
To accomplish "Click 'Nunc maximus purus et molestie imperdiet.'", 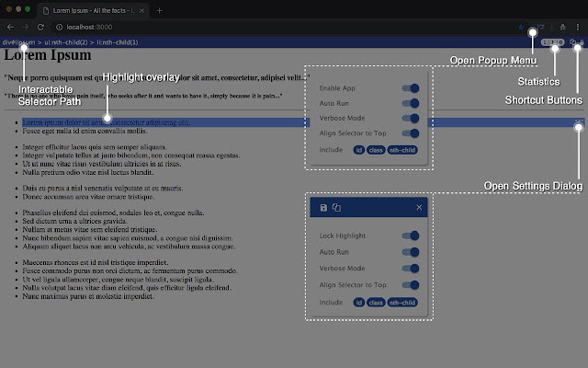I will tap(88, 296).
